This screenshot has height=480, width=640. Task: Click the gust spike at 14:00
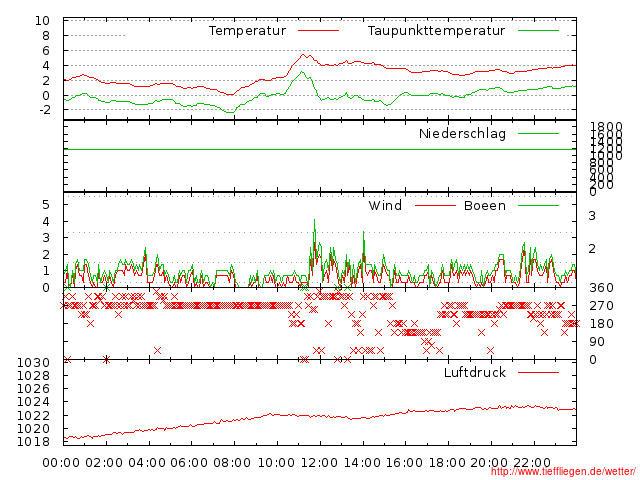pos(364,233)
